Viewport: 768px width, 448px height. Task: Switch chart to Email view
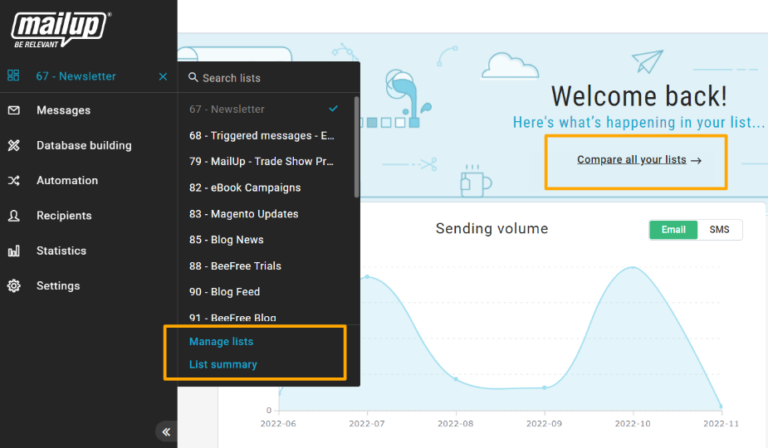pyautogui.click(x=673, y=230)
